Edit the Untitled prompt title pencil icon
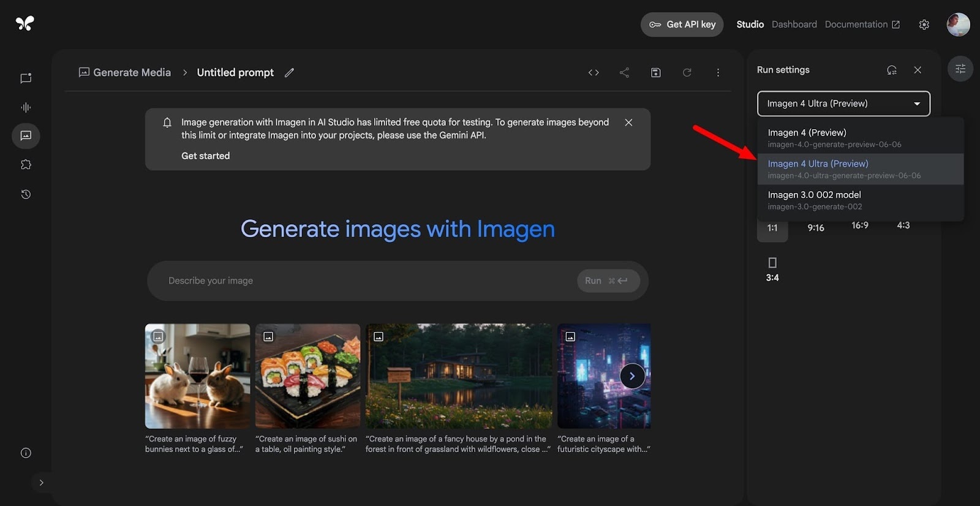Image resolution: width=980 pixels, height=506 pixels. [x=289, y=72]
